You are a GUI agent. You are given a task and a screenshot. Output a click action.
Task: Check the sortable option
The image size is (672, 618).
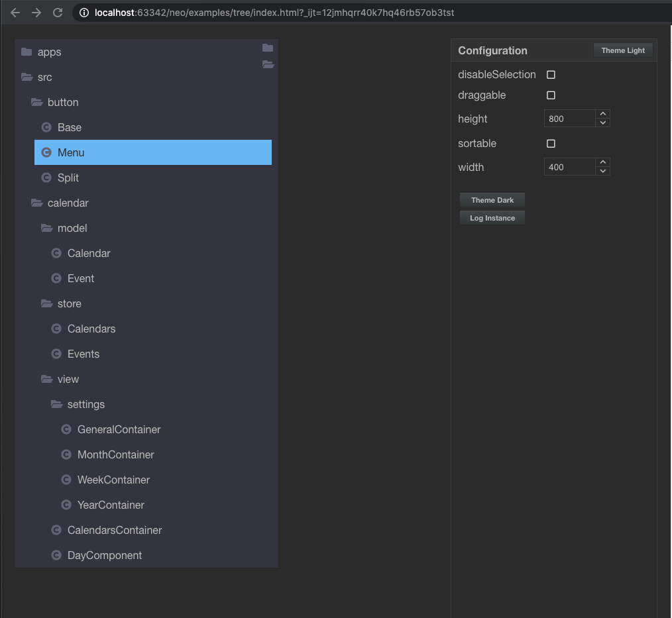pos(551,144)
